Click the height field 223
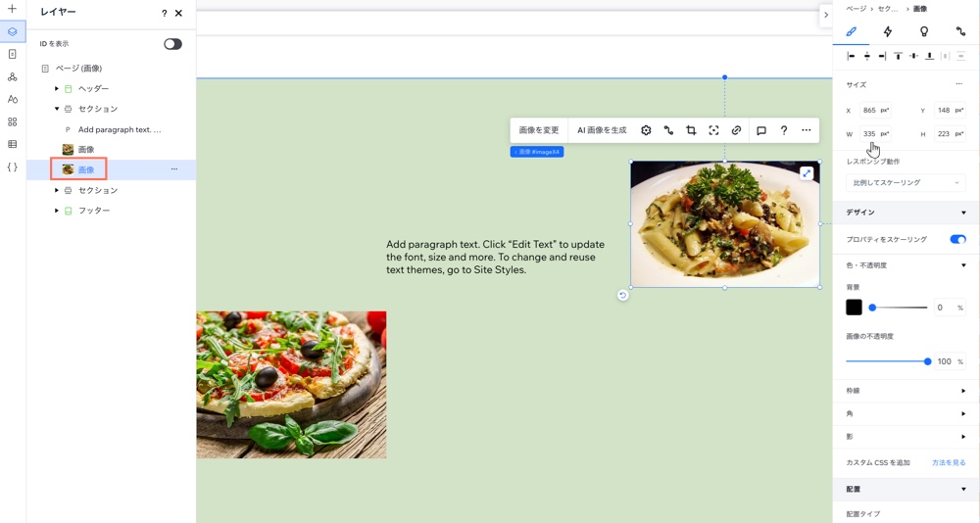 950,134
